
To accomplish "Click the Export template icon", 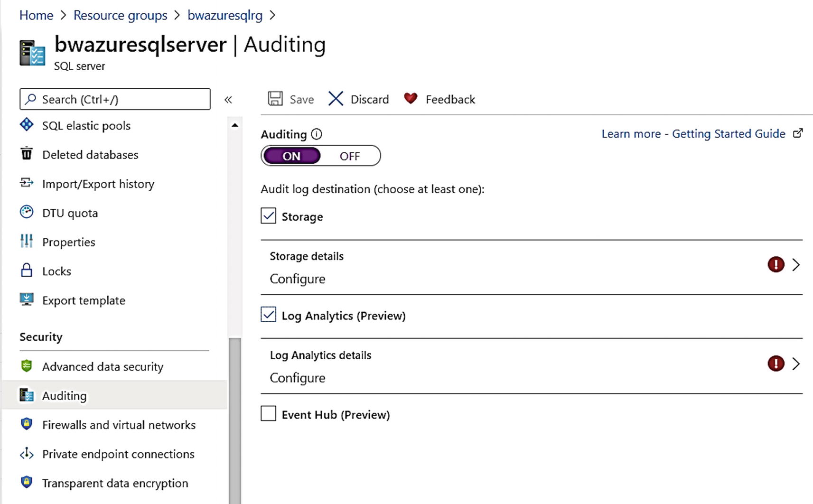I will click(x=27, y=299).
